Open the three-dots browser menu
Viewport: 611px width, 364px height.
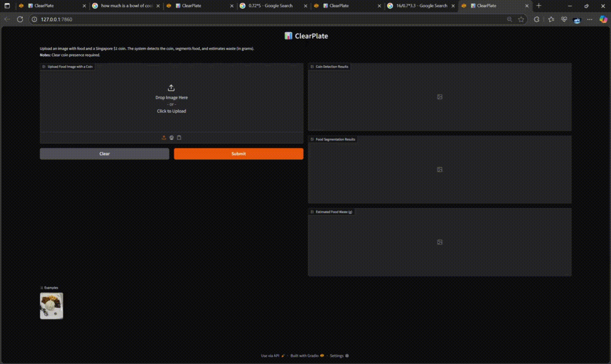(590, 19)
